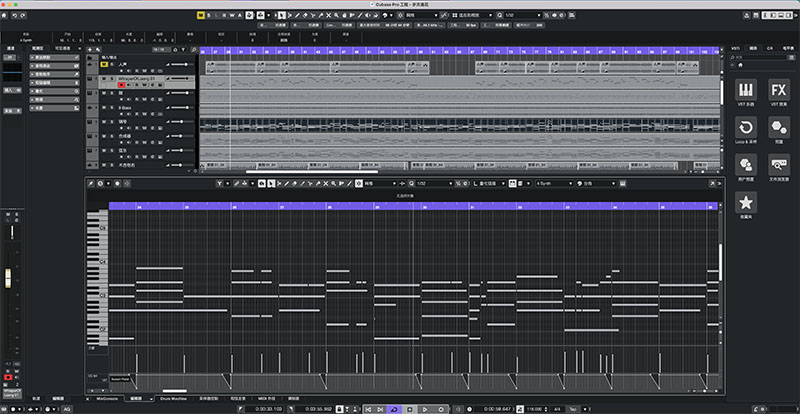Click the Play button in transport bar

click(x=424, y=409)
